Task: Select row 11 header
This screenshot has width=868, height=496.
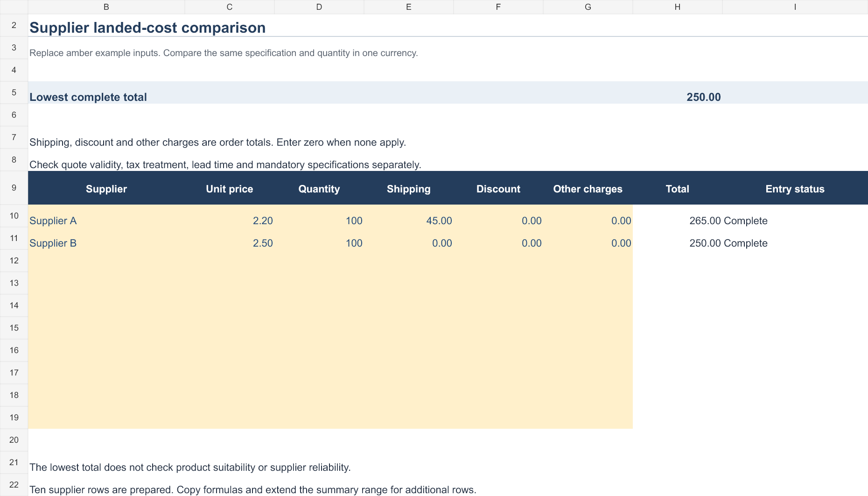Action: (14, 238)
